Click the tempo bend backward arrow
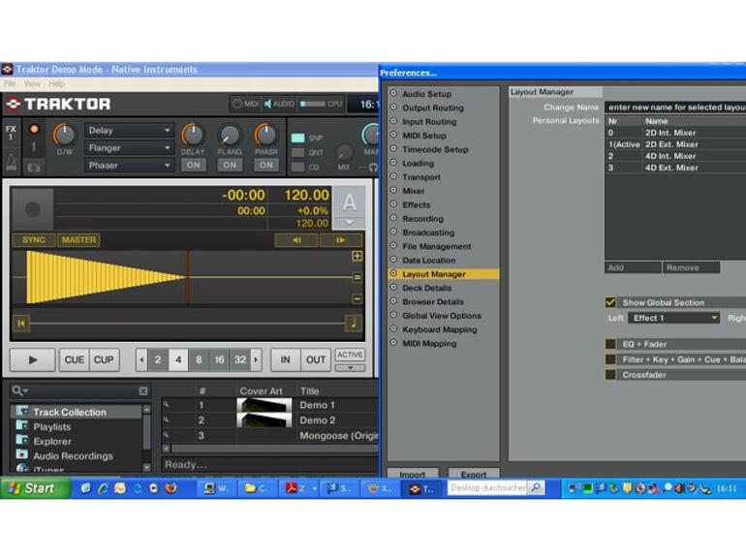This screenshot has height=560, width=746. pyautogui.click(x=295, y=240)
